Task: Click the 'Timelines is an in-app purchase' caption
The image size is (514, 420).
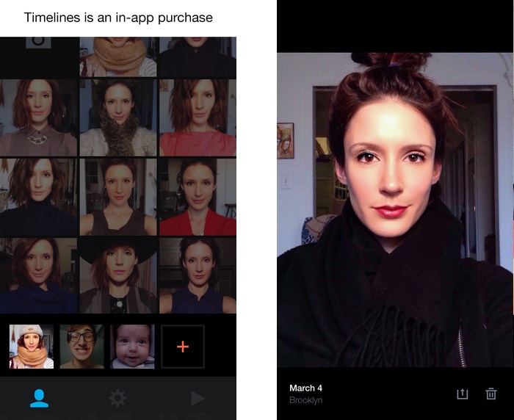Action: 118,18
